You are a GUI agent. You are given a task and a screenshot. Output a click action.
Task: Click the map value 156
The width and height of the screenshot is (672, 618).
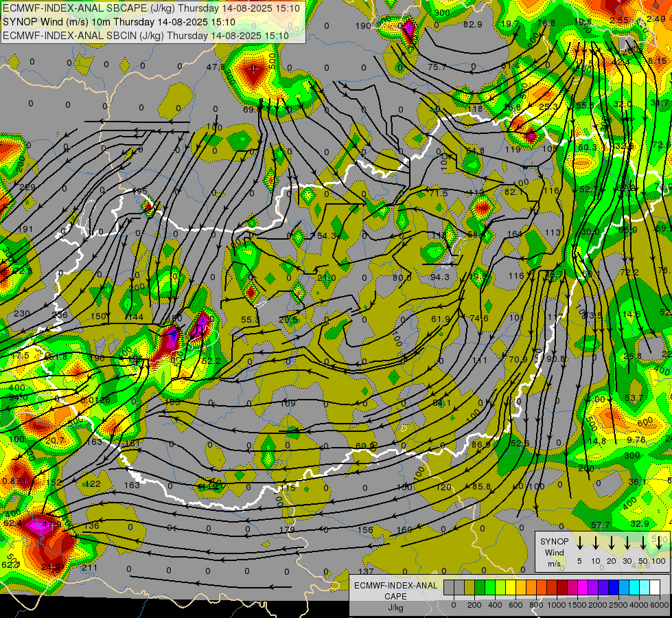coord(365,529)
